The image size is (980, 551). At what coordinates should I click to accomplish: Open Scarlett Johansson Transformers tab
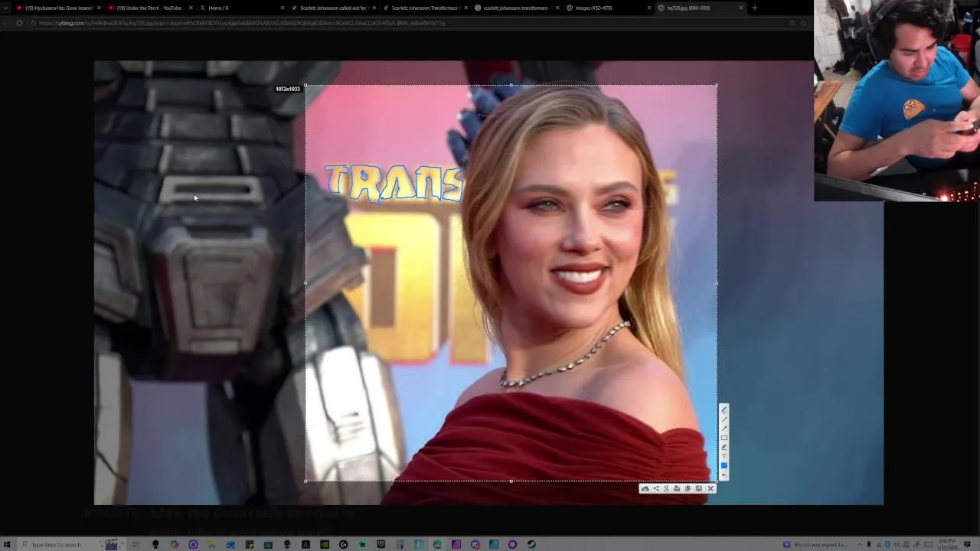424,8
